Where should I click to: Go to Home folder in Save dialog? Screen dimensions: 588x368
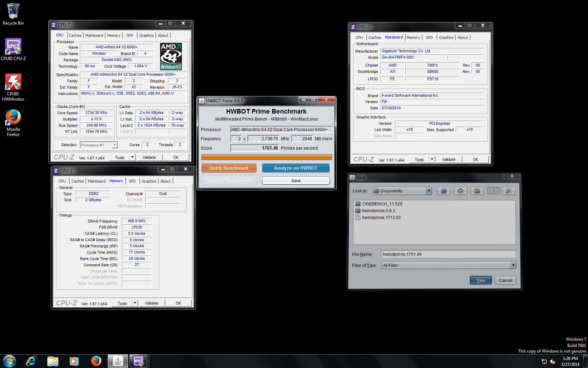460,191
